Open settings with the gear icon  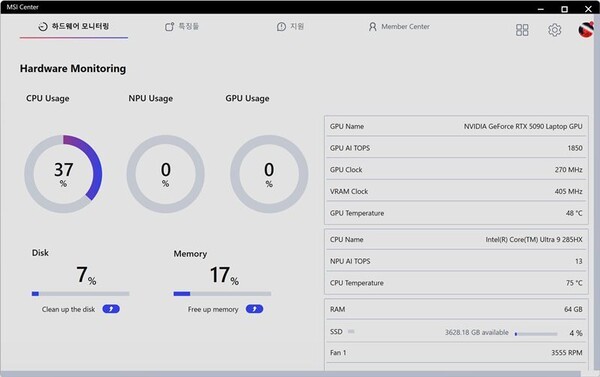554,30
